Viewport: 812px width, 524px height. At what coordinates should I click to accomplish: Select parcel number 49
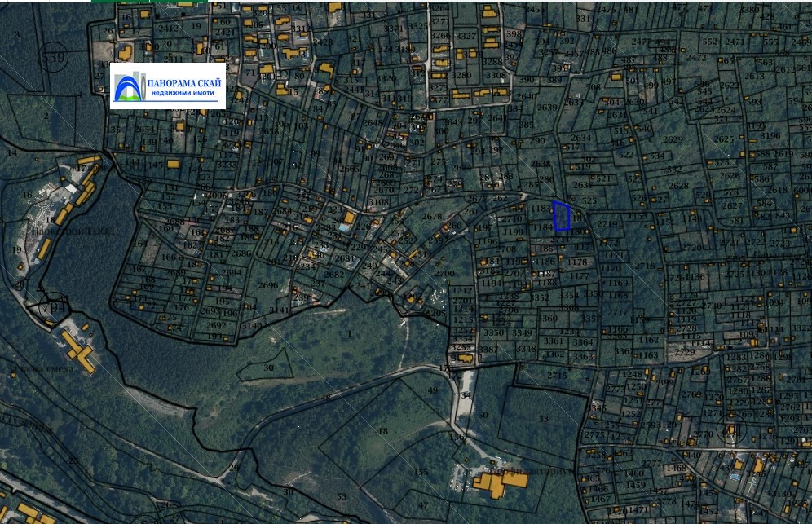432,391
